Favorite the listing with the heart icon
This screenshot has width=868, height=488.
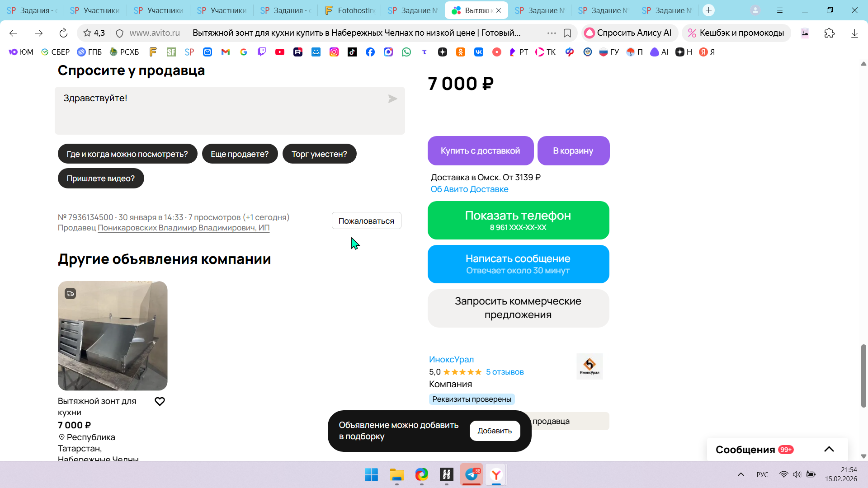160,401
